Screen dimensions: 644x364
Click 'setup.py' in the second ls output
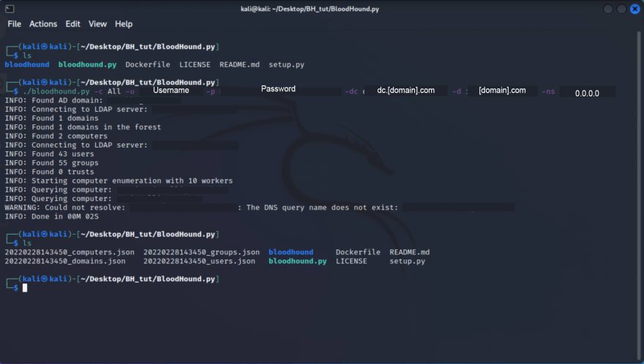407,262
